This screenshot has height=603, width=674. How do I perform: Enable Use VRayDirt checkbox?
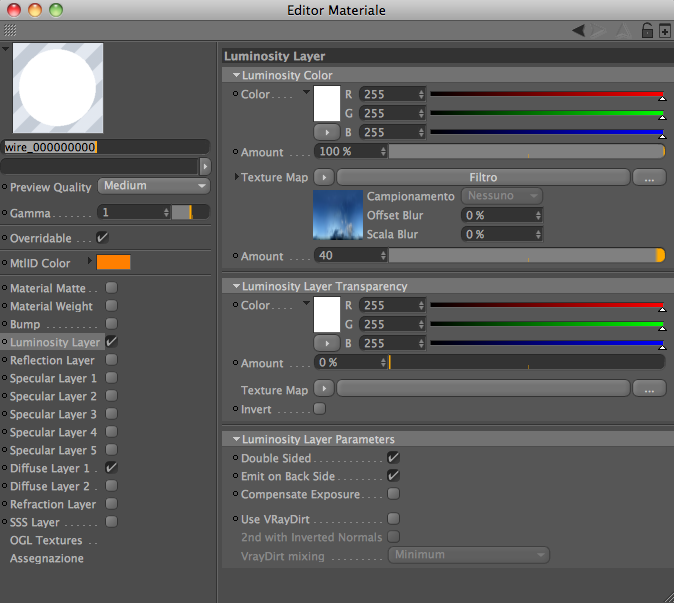pos(393,518)
